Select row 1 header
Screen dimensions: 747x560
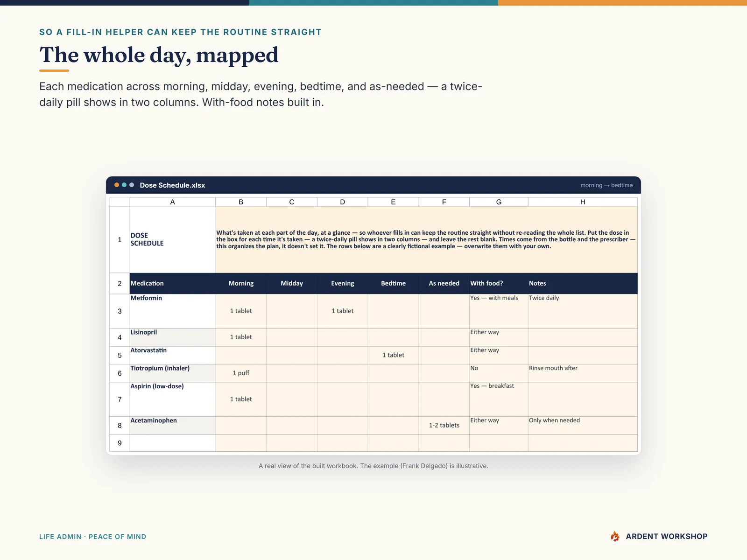pyautogui.click(x=120, y=240)
